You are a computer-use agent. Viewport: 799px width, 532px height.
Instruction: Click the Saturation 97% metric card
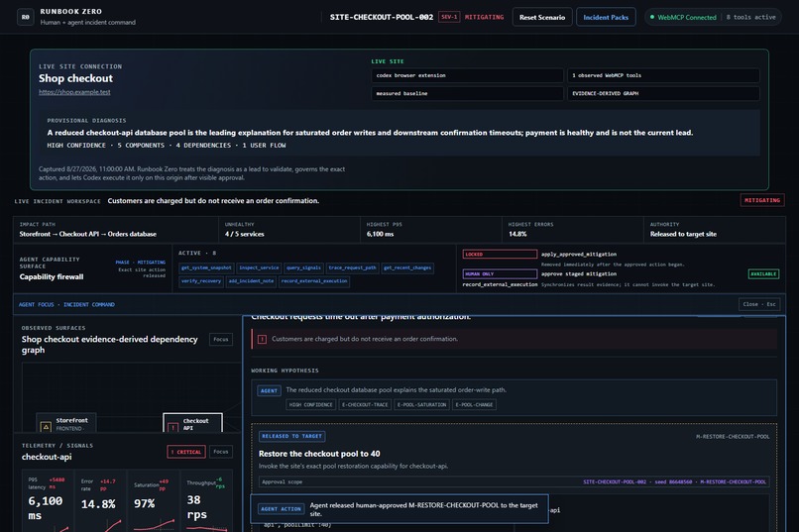[154, 501]
